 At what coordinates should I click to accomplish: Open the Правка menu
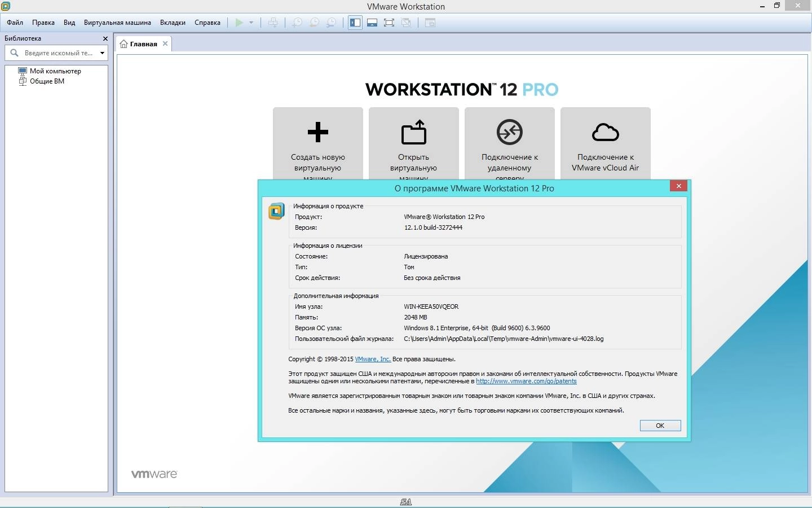click(x=43, y=23)
